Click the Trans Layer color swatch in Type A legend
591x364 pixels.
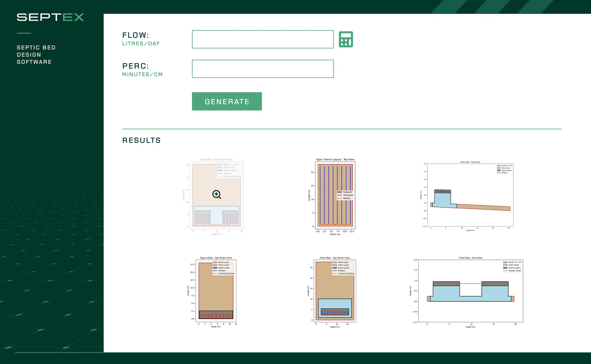[x=215, y=265]
